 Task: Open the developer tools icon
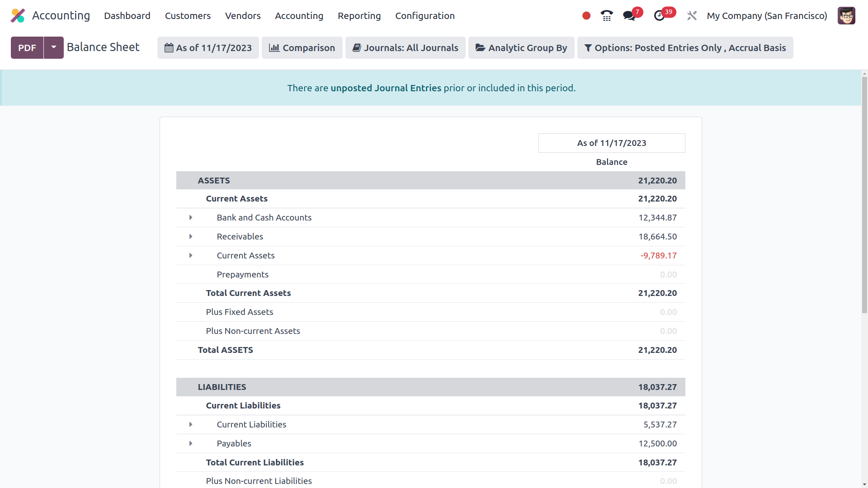pyautogui.click(x=692, y=15)
